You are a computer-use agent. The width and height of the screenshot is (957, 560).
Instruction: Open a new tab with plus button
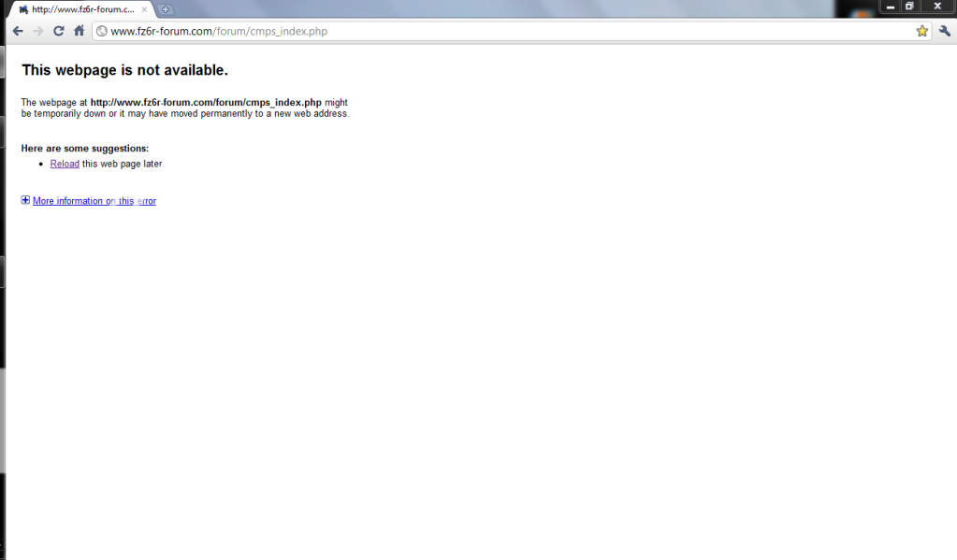[x=166, y=9]
